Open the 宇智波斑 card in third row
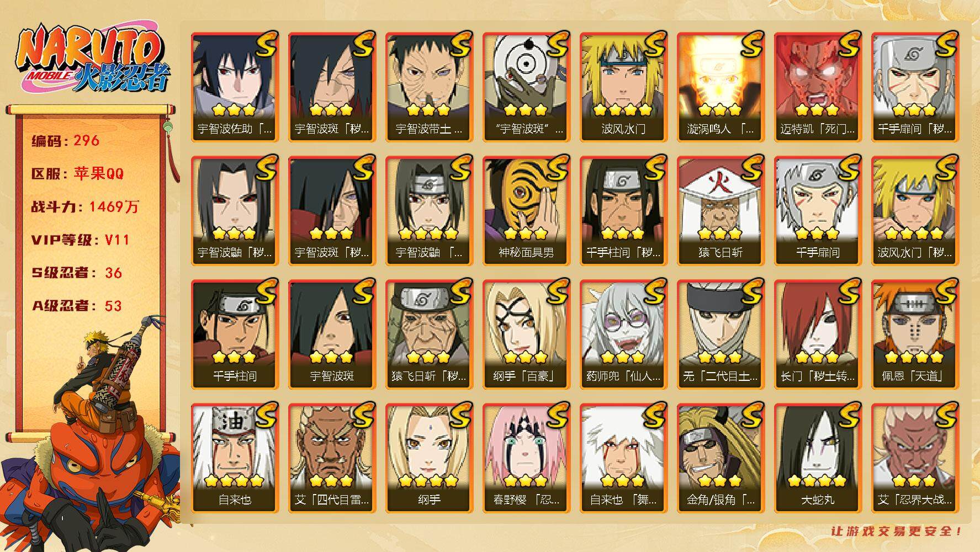 pyautogui.click(x=332, y=334)
